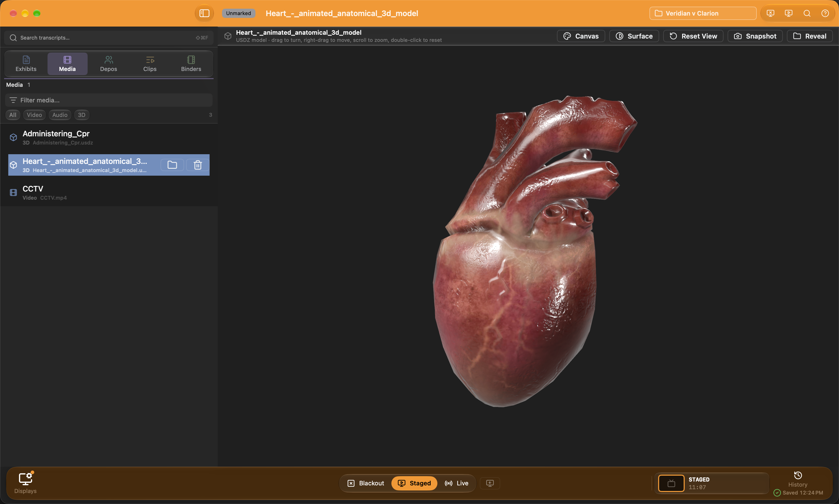Filter media by 3D
This screenshot has width=839, height=504.
pos(81,115)
